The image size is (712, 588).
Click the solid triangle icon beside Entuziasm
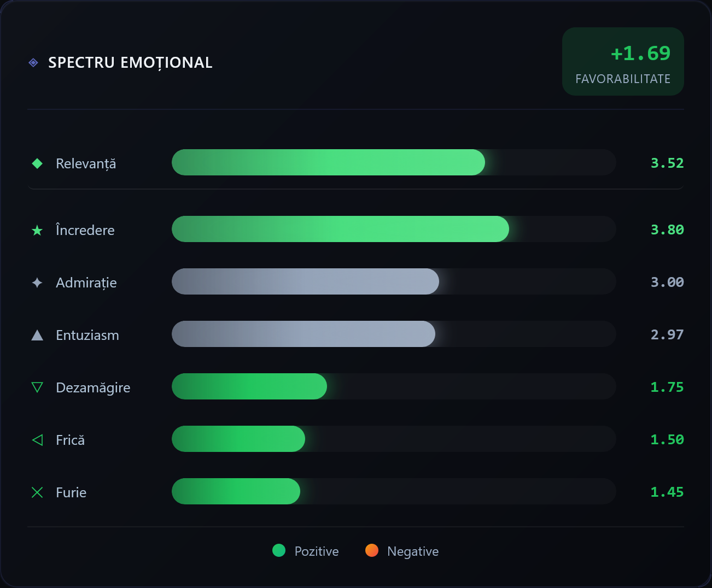pyautogui.click(x=37, y=335)
